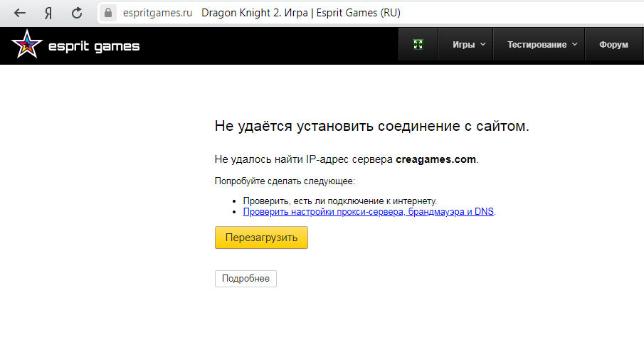Image resolution: width=644 pixels, height=357 pixels.
Task: Expand the Тестирование dropdown menu
Action: [x=539, y=44]
